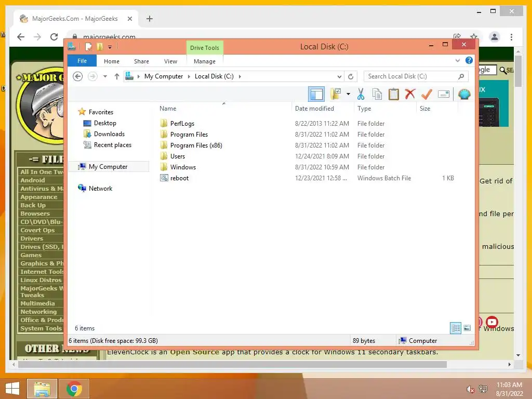Image resolution: width=532 pixels, height=399 pixels.
Task: Expand the arrow after Local Disk (C:) breadcrumb
Action: [240, 77]
